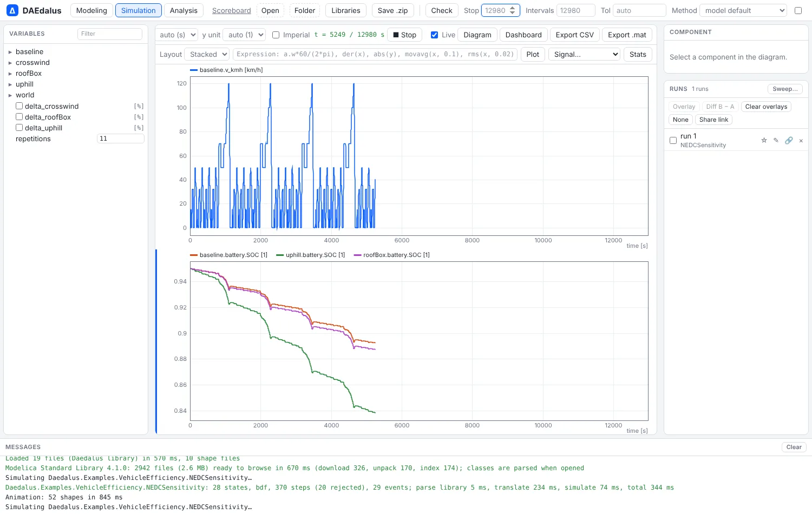Click the Diff B − A button
812x514 pixels.
720,107
